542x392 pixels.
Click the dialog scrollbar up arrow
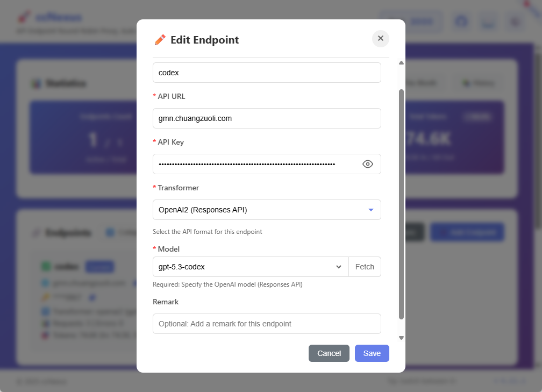(x=401, y=63)
